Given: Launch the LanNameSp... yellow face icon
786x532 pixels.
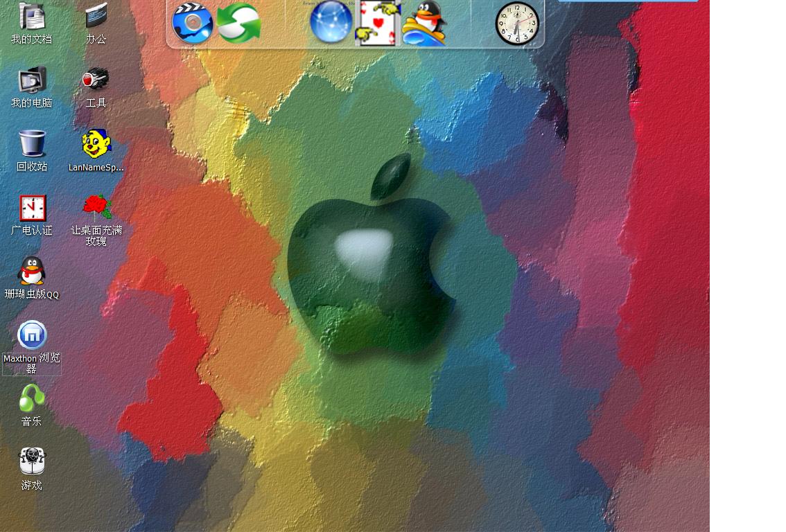Looking at the screenshot, I should (x=96, y=144).
